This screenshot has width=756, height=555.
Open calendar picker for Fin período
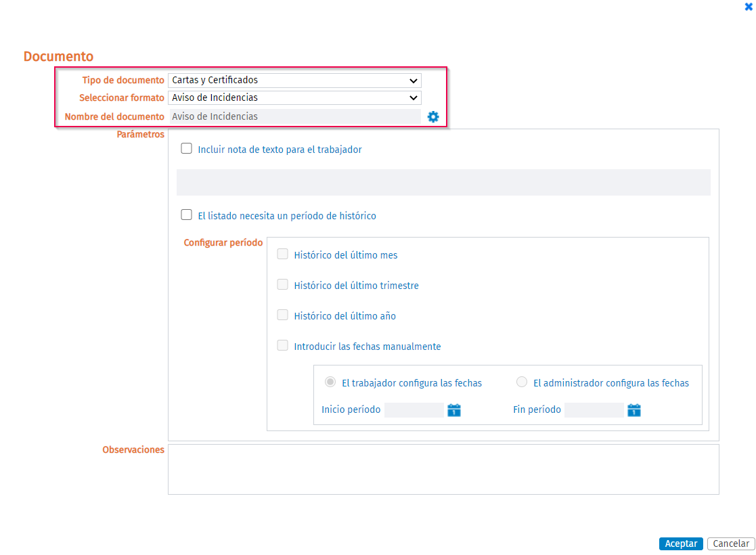634,410
